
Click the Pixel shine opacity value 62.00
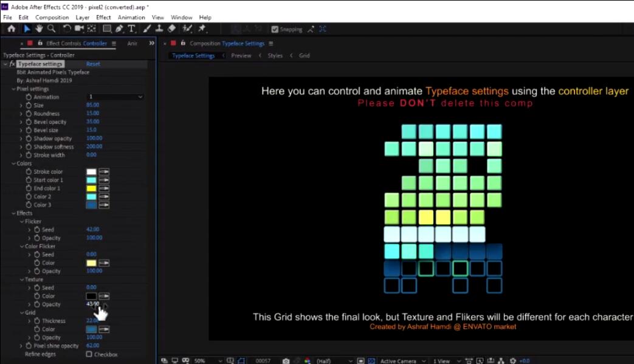pos(92,345)
